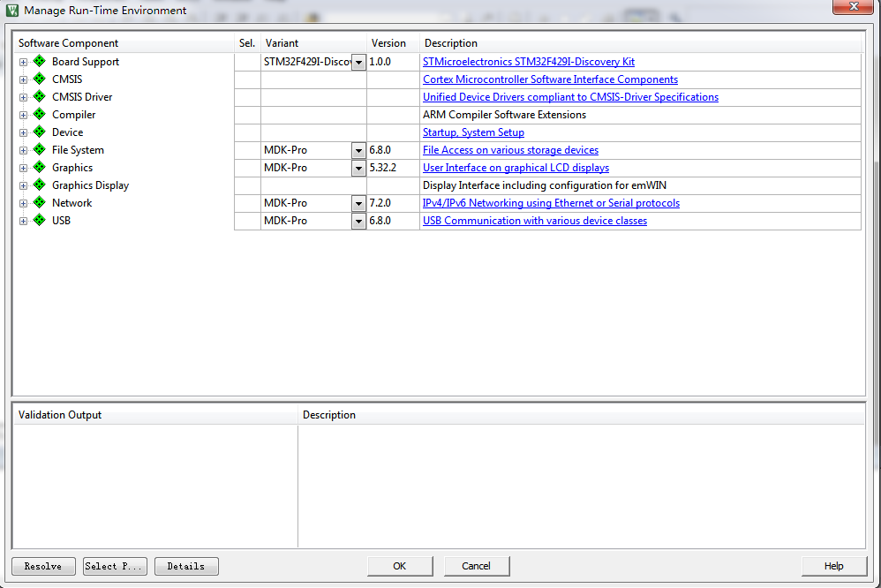Expand the Graphics tree node
This screenshot has width=881, height=588.
pyautogui.click(x=23, y=168)
